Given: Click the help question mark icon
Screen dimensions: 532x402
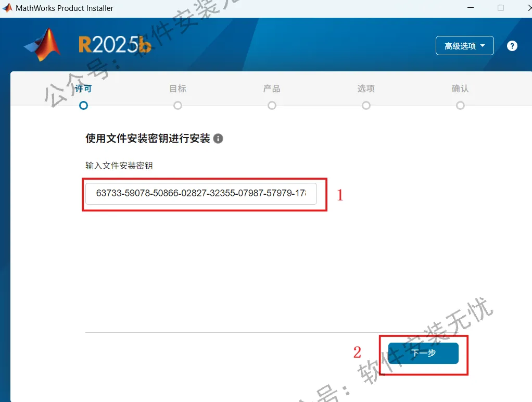Looking at the screenshot, I should [512, 46].
